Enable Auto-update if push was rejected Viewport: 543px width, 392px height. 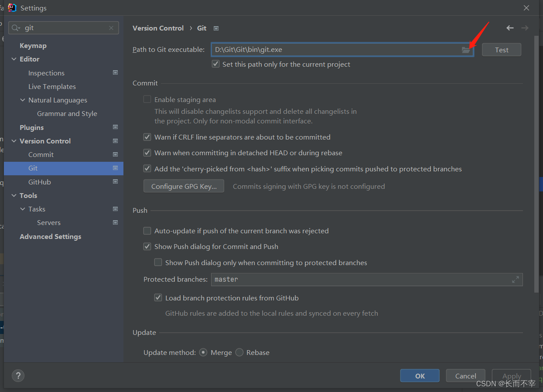point(147,231)
